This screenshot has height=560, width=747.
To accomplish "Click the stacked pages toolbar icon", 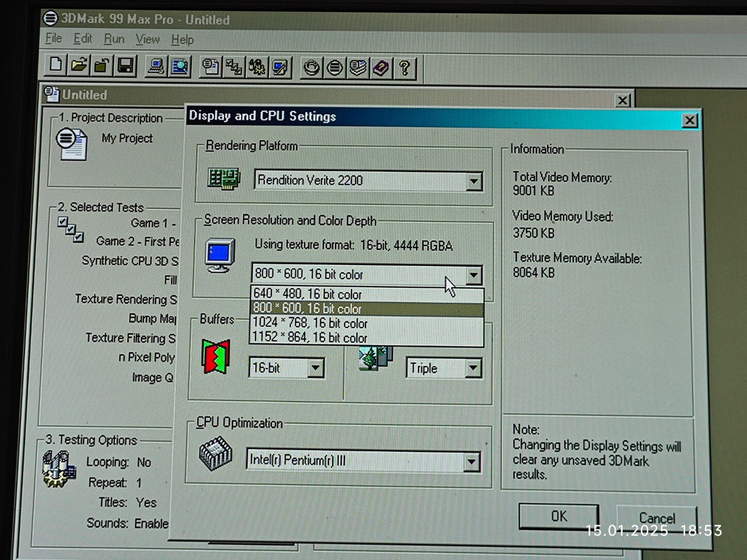I will [x=358, y=68].
